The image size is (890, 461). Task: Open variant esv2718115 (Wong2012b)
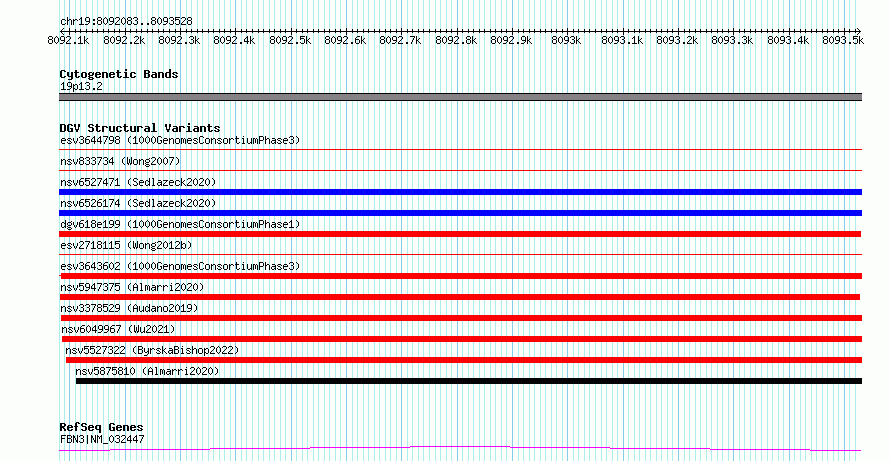click(x=126, y=246)
